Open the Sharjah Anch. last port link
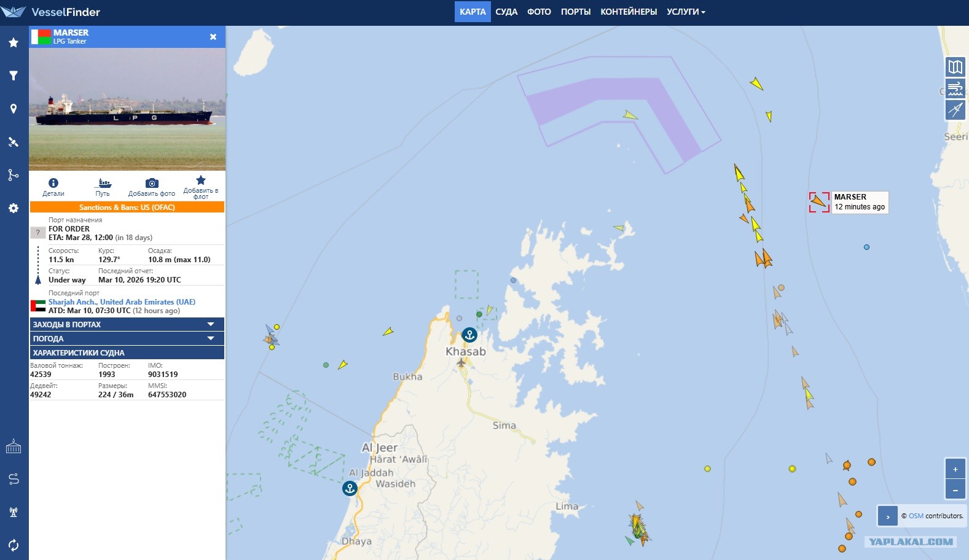 tap(122, 302)
